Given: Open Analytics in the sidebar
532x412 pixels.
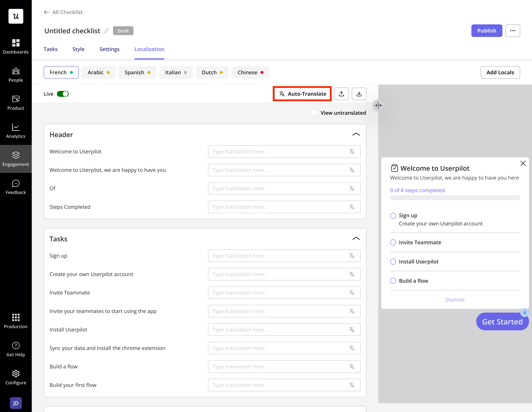Looking at the screenshot, I should pos(16,131).
